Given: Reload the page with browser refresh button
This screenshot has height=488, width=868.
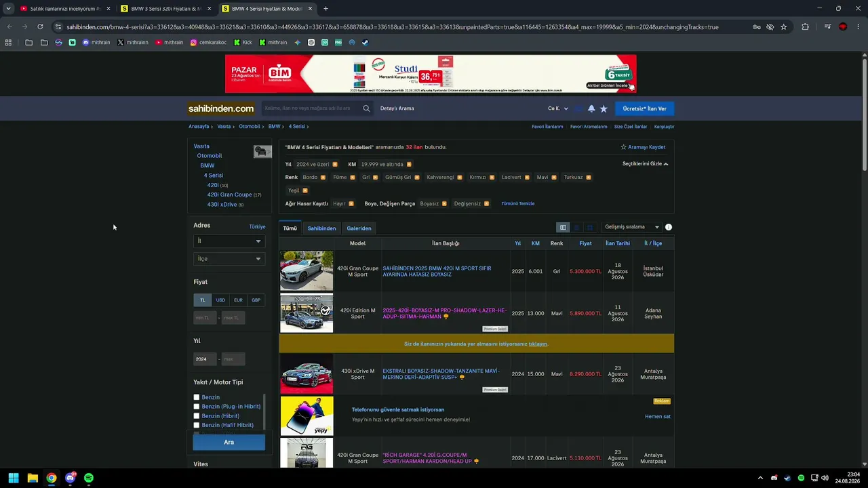Looking at the screenshot, I should pos(40,27).
